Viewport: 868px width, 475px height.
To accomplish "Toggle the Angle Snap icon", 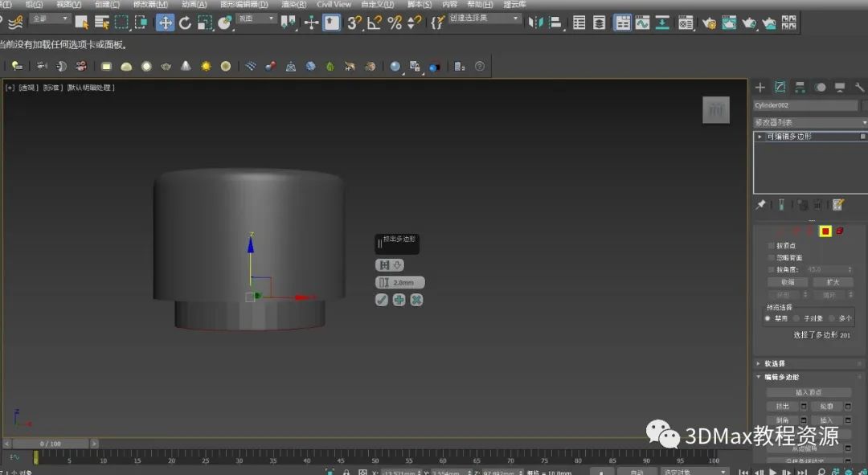I will [375, 23].
